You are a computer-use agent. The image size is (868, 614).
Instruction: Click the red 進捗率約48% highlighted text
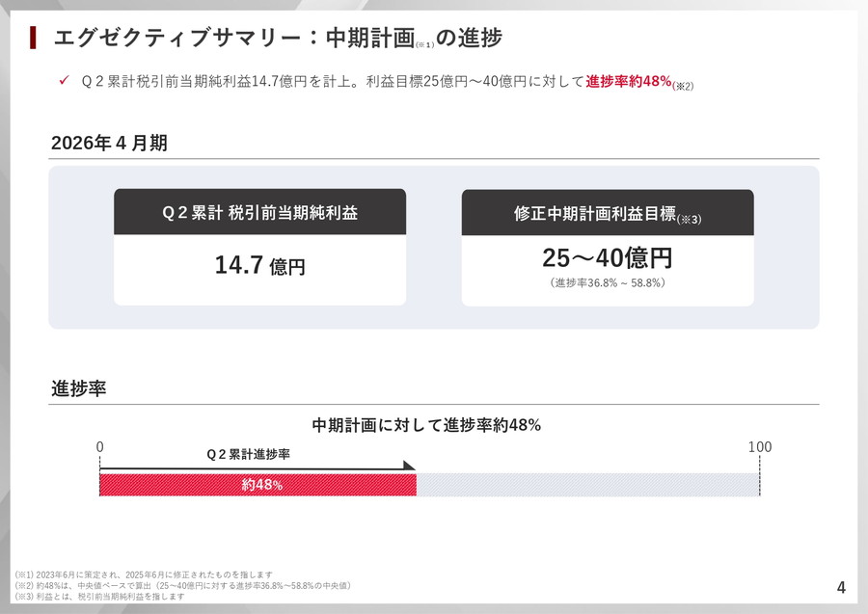[628, 82]
